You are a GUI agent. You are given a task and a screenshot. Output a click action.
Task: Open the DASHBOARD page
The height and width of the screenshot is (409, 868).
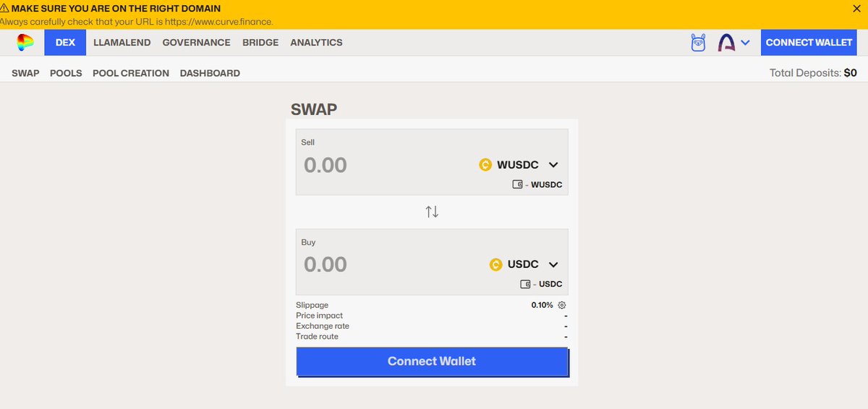pos(210,73)
